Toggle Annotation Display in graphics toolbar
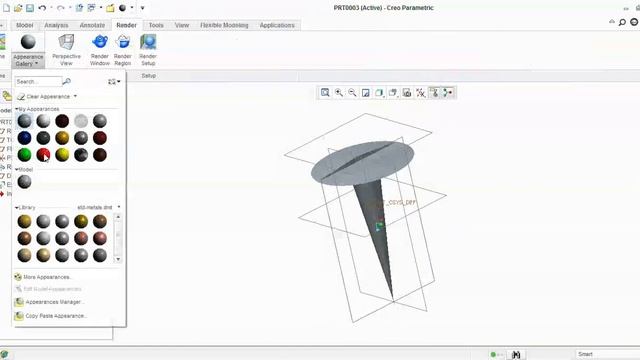Viewport: 640px width, 360px height. (x=434, y=93)
